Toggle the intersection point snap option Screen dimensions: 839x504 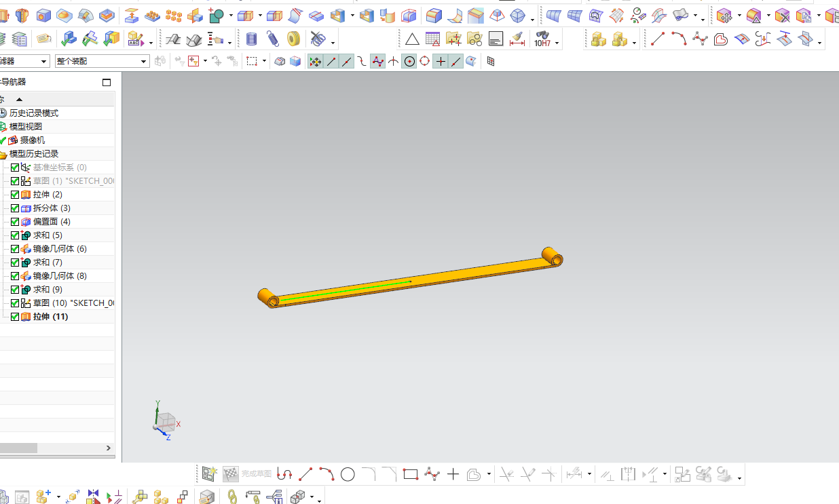(x=394, y=62)
